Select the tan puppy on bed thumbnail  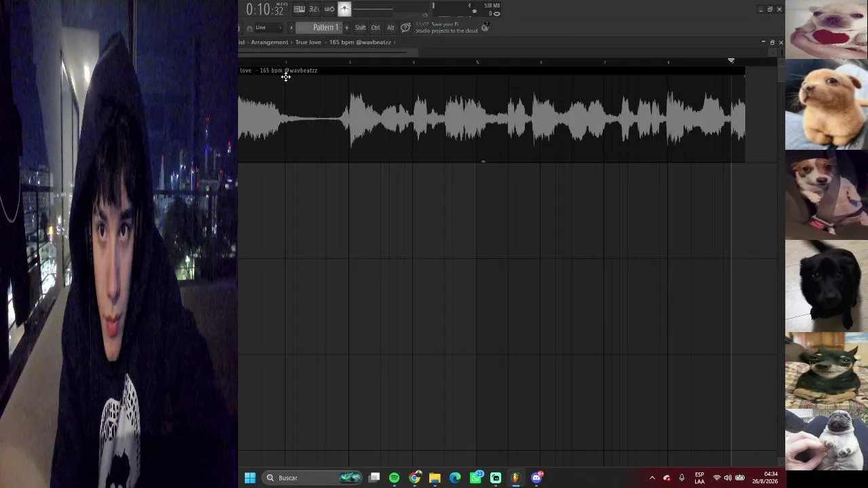coord(827,104)
